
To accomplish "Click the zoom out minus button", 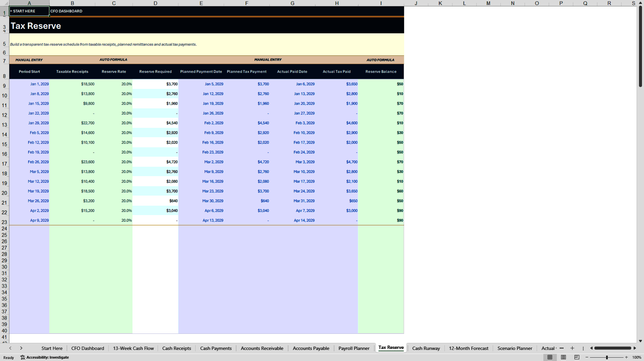I will tap(587, 357).
